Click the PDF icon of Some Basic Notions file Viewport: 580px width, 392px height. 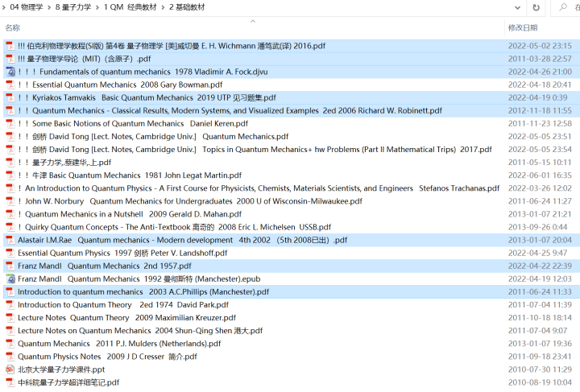point(10,123)
